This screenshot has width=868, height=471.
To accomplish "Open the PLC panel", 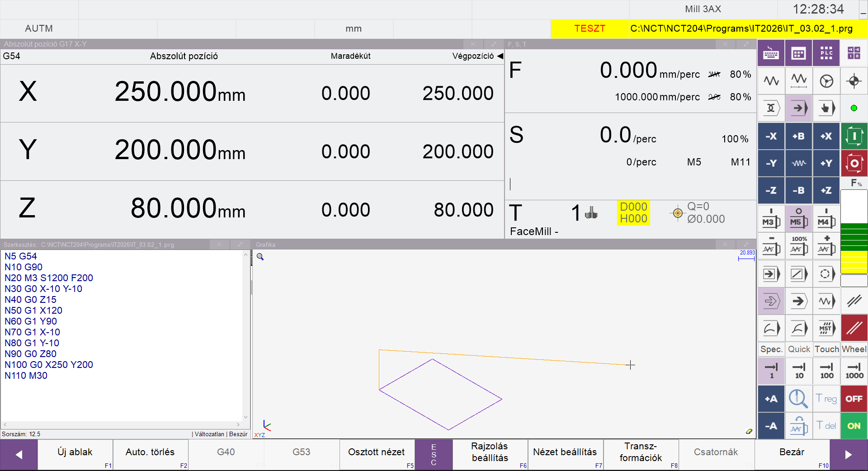I will pos(826,53).
